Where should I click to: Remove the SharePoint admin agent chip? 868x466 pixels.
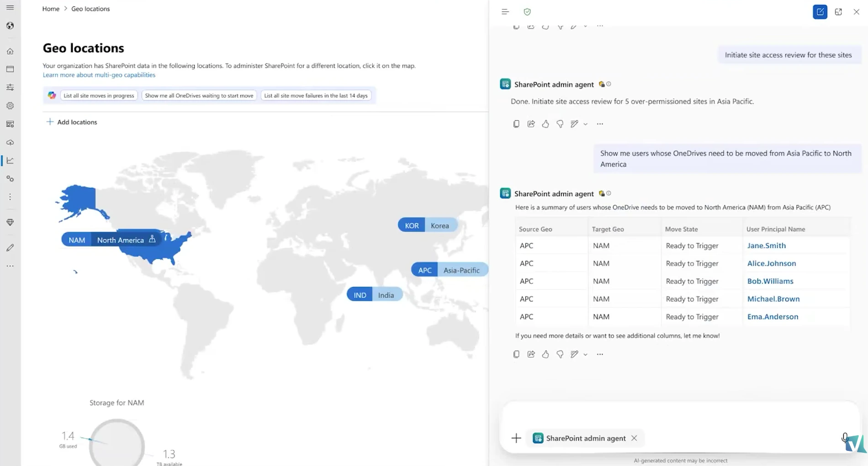tap(634, 438)
